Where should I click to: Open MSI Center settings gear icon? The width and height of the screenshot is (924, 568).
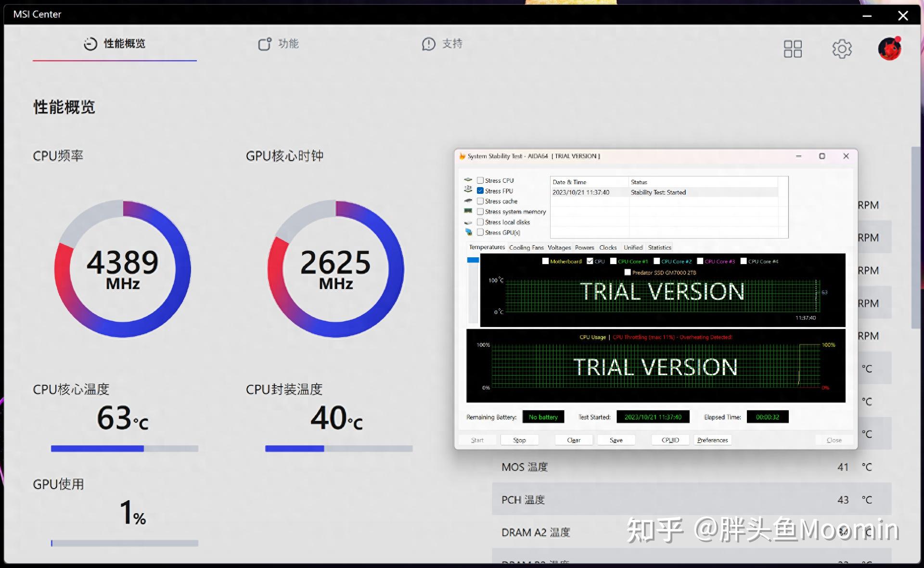coord(842,49)
